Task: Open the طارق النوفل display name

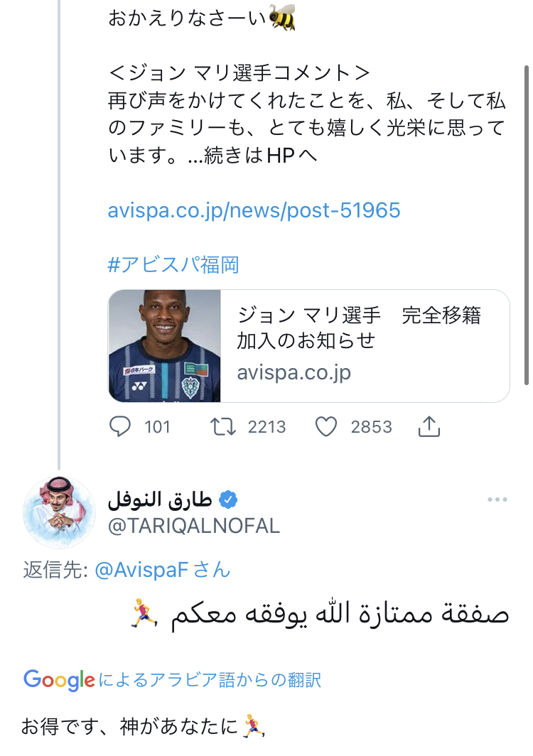Action: (160, 500)
